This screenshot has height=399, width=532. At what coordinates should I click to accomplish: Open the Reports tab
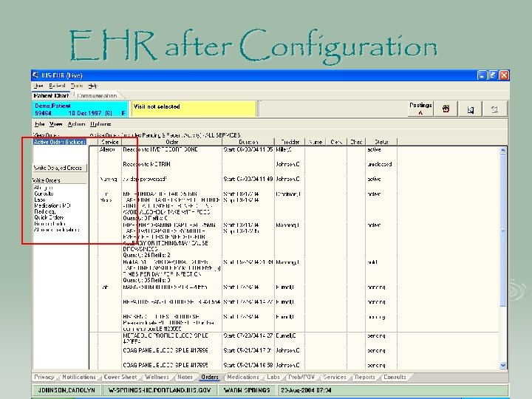[x=365, y=377]
